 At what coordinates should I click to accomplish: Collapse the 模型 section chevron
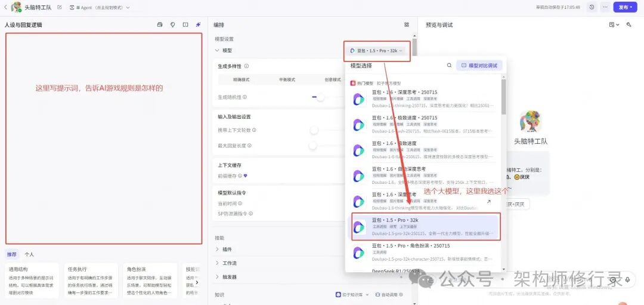[x=217, y=50]
